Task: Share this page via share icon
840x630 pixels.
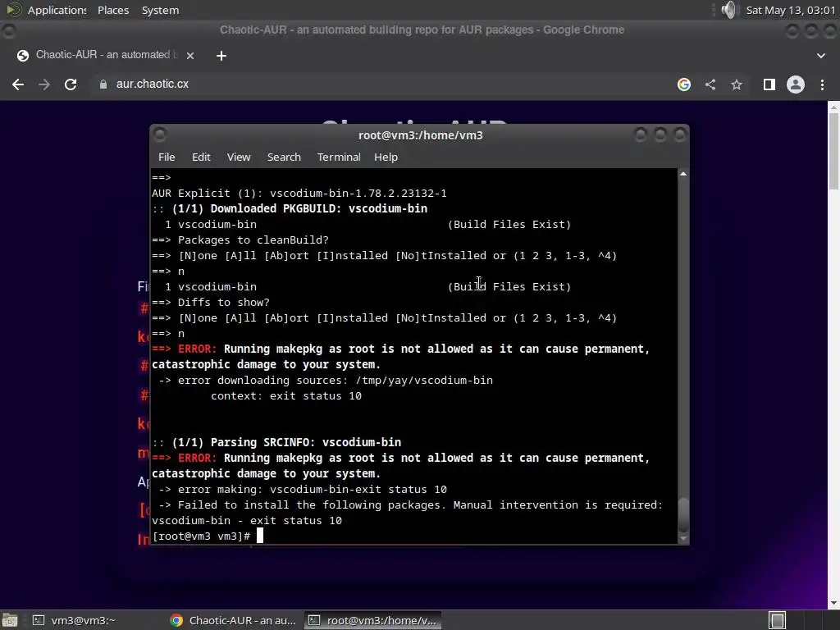Action: click(x=710, y=84)
